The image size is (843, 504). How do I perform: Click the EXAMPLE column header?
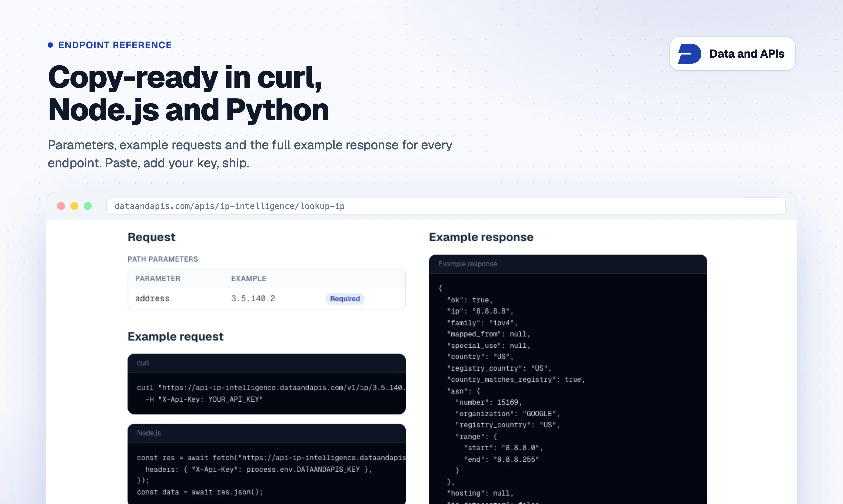[249, 278]
